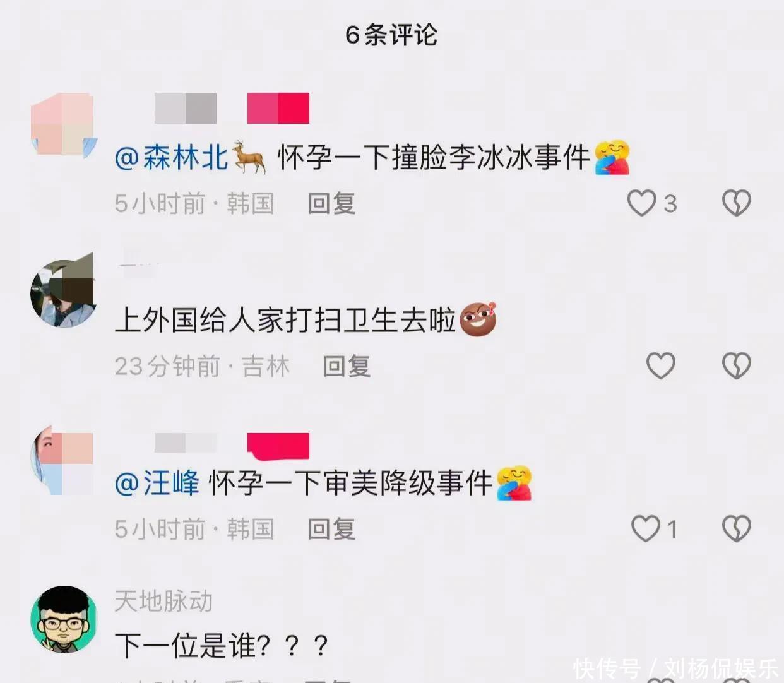Open the @汪峰 mention link
784x683 pixels.
157,483
